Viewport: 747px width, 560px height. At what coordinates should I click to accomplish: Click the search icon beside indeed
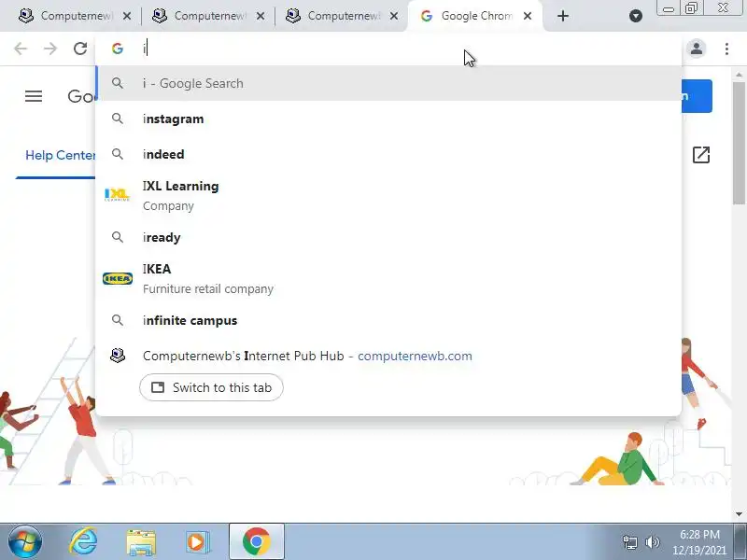coord(118,154)
